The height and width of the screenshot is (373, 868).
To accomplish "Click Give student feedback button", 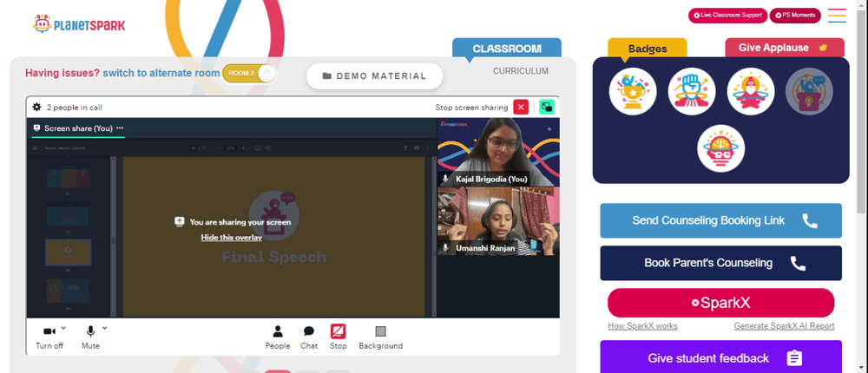I will coord(720,358).
